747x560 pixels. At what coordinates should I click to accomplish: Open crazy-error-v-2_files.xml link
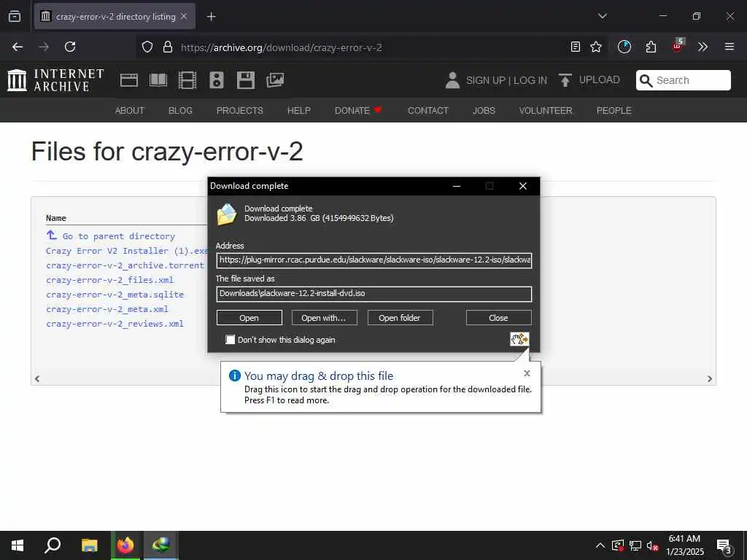coord(109,280)
